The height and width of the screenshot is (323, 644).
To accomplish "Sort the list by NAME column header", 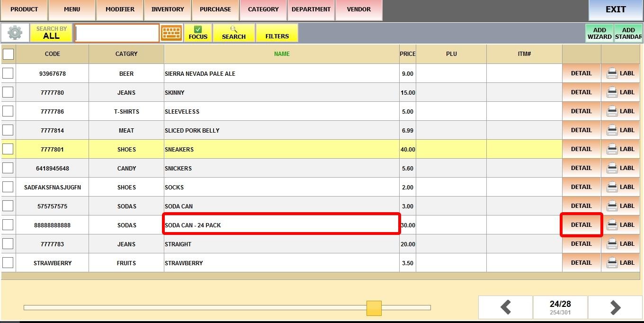I will [x=282, y=54].
